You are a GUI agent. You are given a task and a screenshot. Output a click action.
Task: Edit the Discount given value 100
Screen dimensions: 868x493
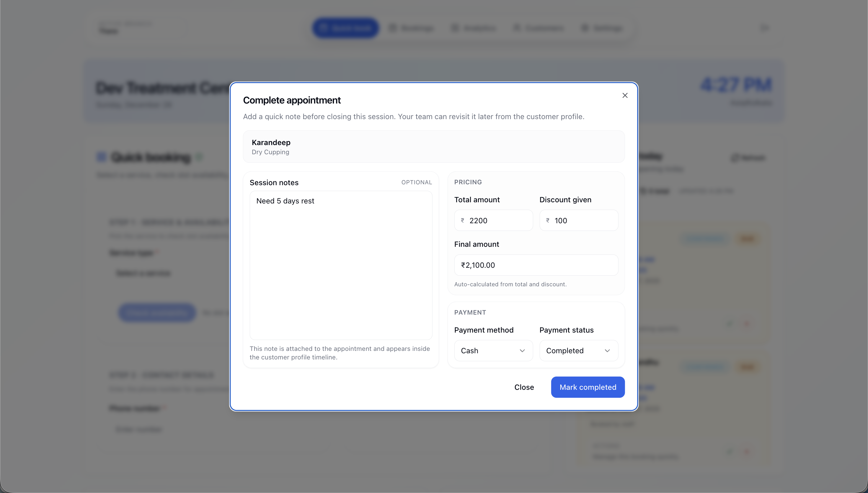[x=579, y=220]
